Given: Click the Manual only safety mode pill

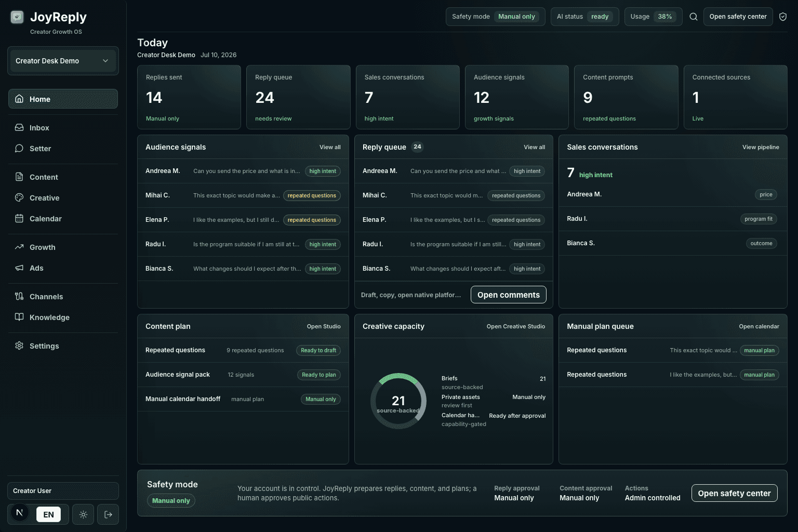Looking at the screenshot, I should (x=171, y=501).
